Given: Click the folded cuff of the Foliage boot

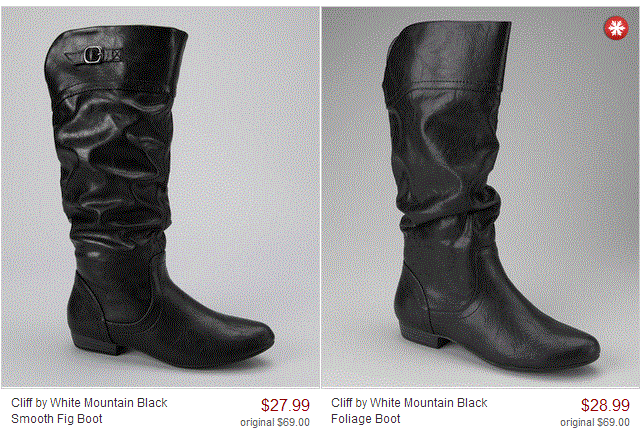Looking at the screenshot, I should (446, 55).
